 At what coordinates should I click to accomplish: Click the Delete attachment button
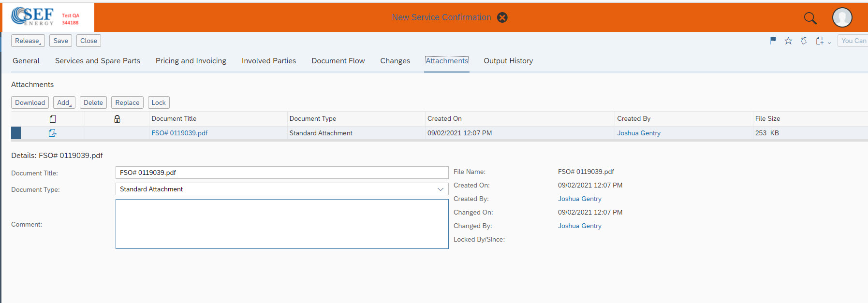93,102
